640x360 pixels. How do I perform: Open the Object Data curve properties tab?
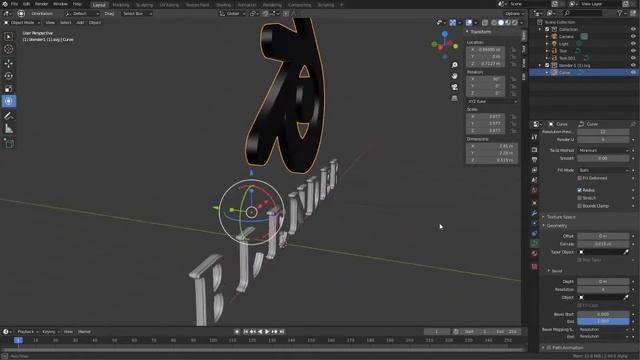[534, 243]
